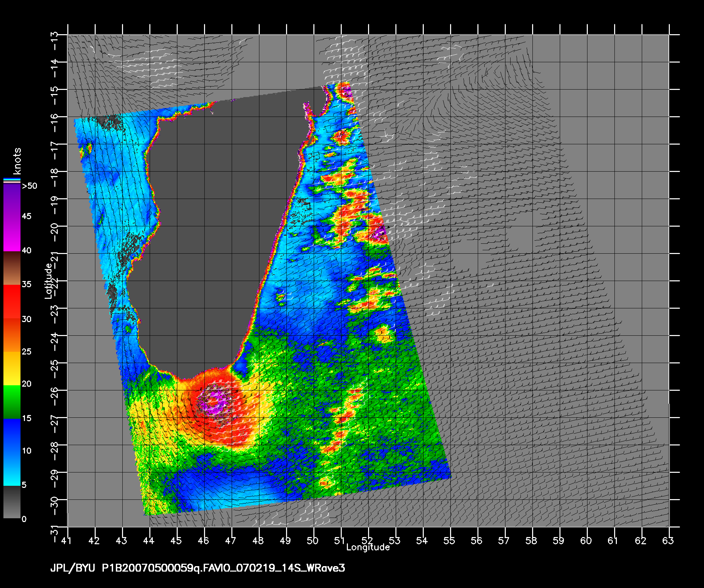Click longitude axis label '50'

(x=313, y=540)
